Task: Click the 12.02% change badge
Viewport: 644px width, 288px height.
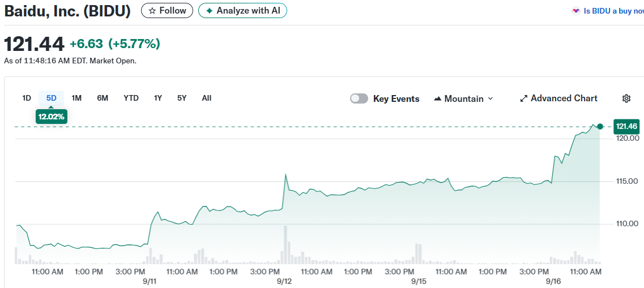Action: pos(52,117)
